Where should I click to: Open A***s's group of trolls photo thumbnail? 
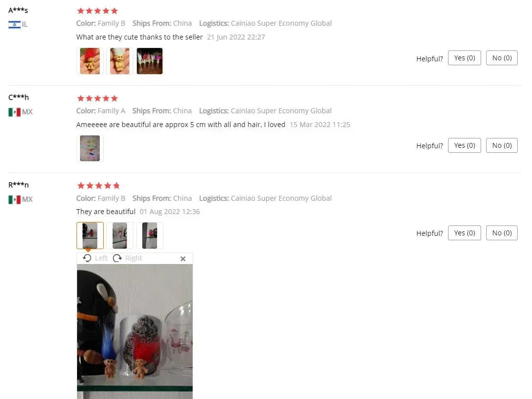[x=150, y=61]
